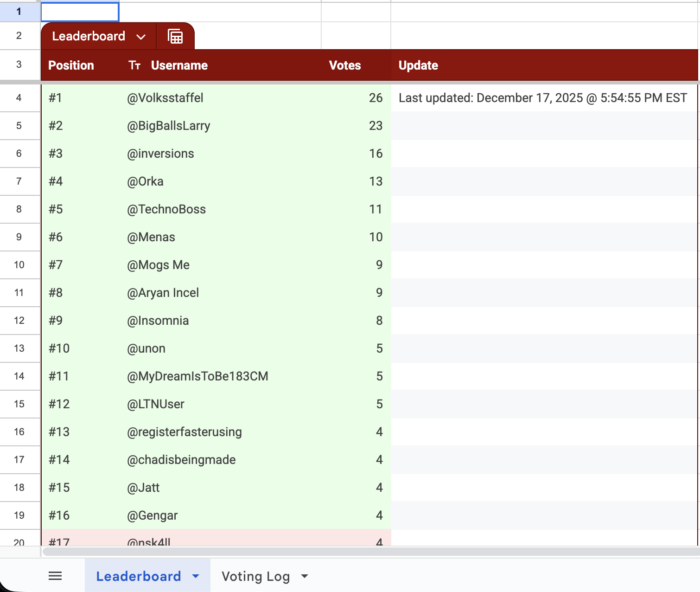Select the #10 position cell
The height and width of the screenshot is (592, 700).
pyautogui.click(x=59, y=348)
